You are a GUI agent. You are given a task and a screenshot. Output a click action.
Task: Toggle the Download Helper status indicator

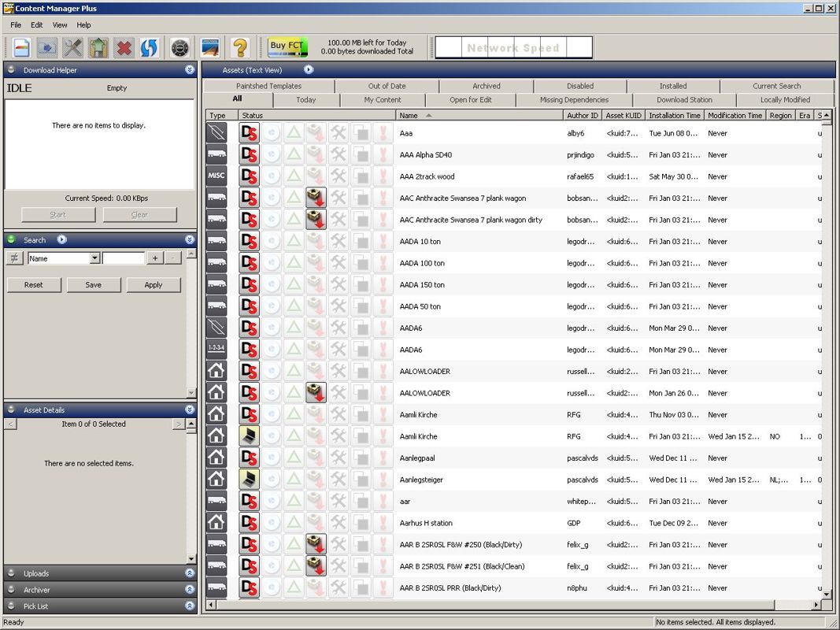coord(12,70)
